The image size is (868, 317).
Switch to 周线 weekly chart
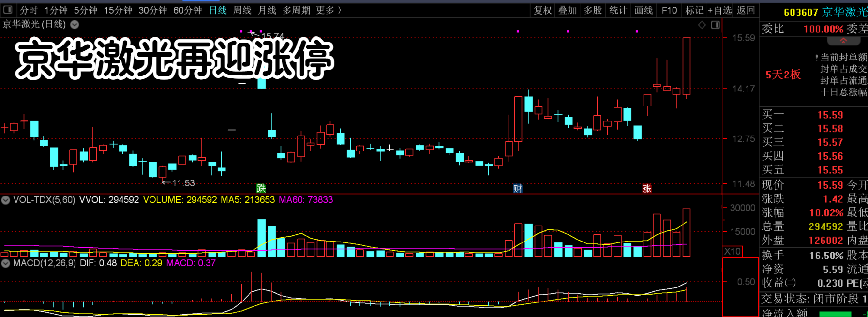pos(242,10)
